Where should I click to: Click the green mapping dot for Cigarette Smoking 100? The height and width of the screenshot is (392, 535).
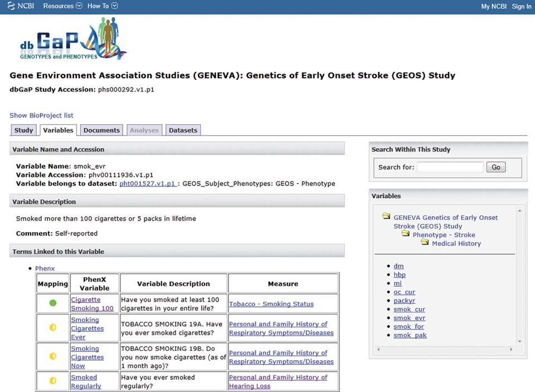[x=53, y=303]
